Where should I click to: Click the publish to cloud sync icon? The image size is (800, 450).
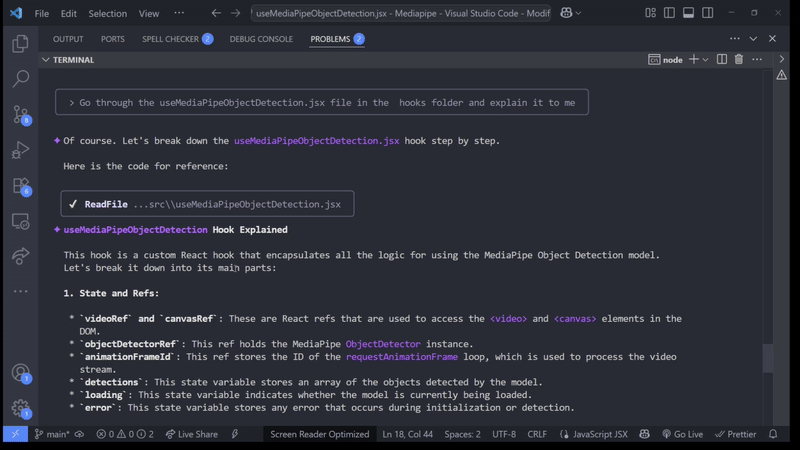tap(79, 434)
